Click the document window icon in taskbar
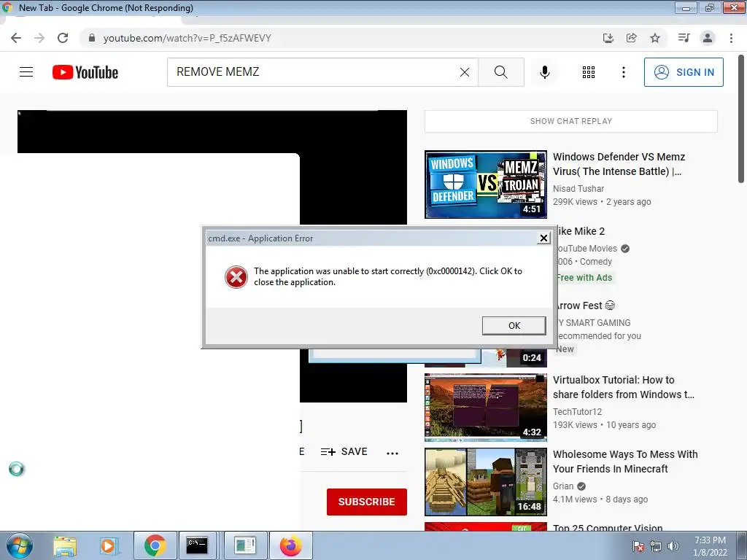Image resolution: width=747 pixels, height=560 pixels. pos(245,545)
